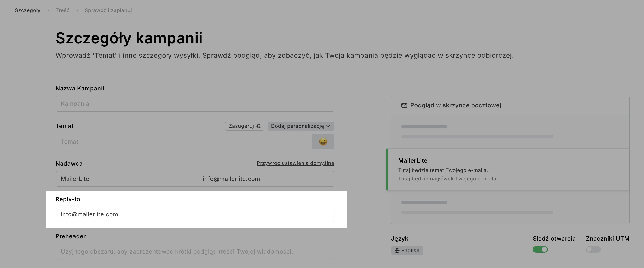
Task: Focus the Nazwa Kampanii input field
Action: tap(194, 104)
